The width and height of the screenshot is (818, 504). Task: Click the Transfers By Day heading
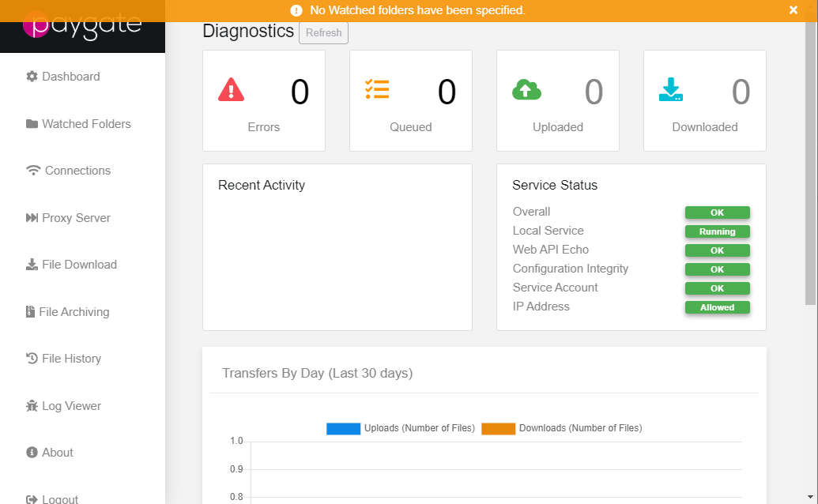click(317, 373)
